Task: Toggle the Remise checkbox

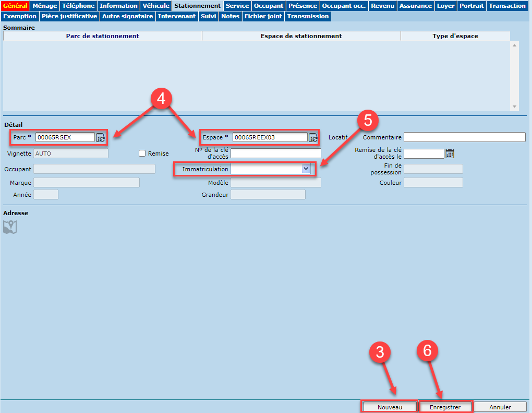Action: point(142,154)
